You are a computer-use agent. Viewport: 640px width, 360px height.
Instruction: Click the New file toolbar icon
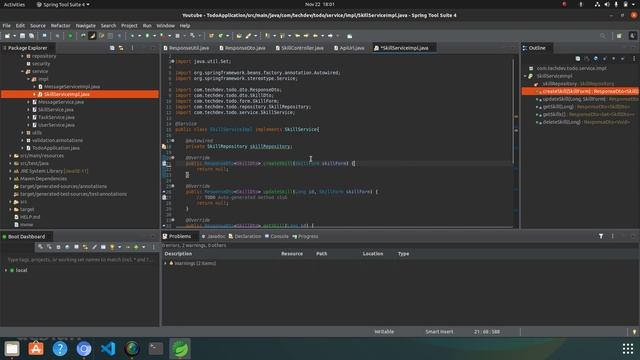tap(7, 36)
